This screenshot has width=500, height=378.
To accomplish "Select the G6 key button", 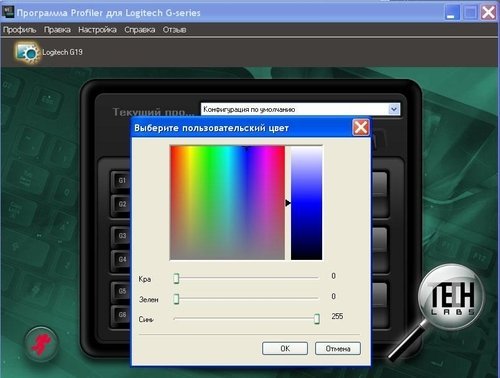I will (121, 314).
